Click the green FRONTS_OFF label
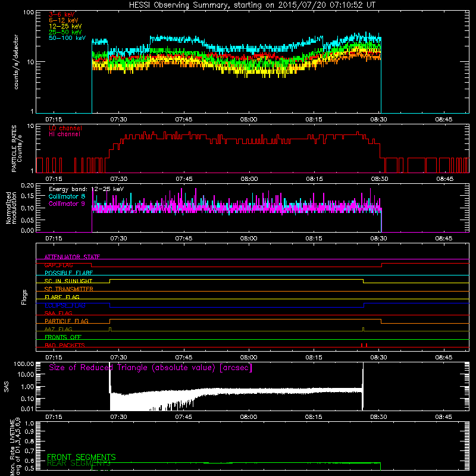The height and width of the screenshot is (476, 476). (63, 337)
